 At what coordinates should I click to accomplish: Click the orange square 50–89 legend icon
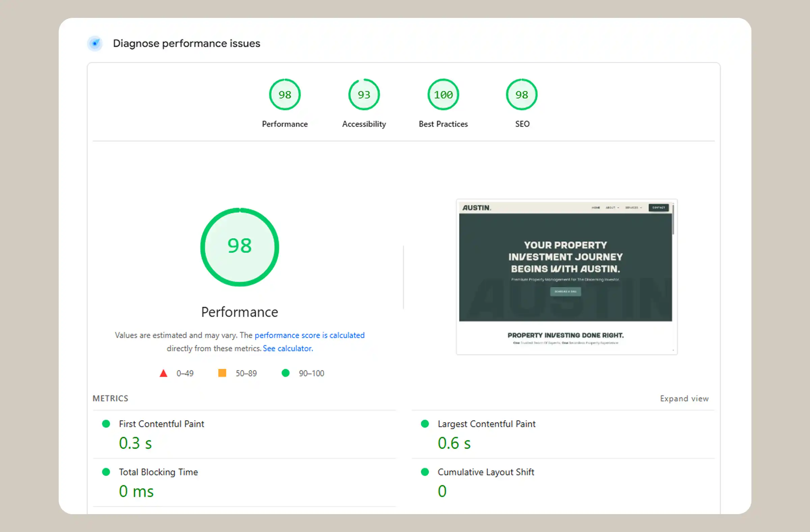(222, 373)
